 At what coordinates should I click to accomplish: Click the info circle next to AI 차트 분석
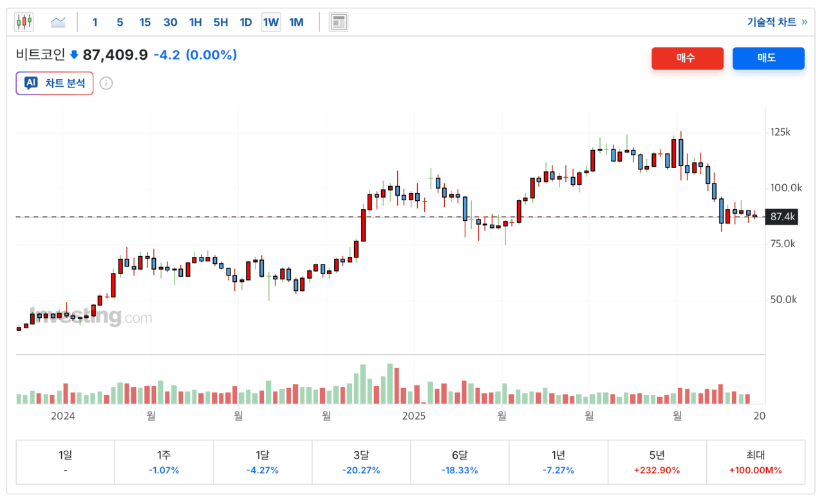pos(106,83)
